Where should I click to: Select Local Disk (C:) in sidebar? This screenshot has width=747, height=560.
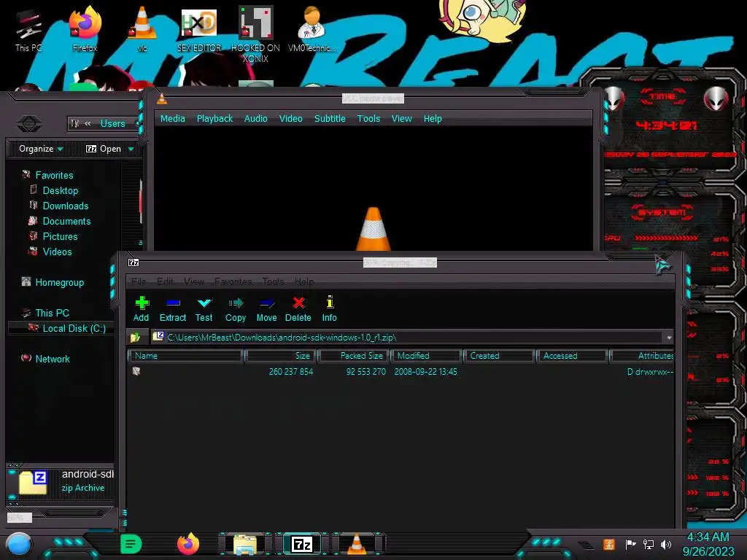click(74, 328)
